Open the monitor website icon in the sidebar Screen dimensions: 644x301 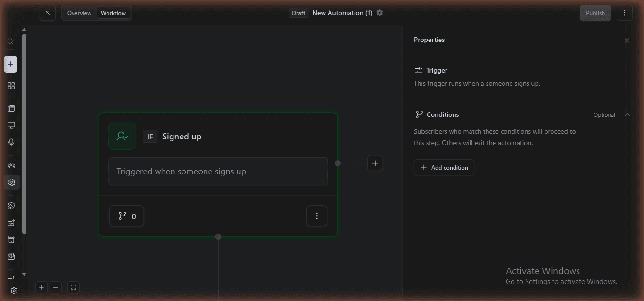11,125
